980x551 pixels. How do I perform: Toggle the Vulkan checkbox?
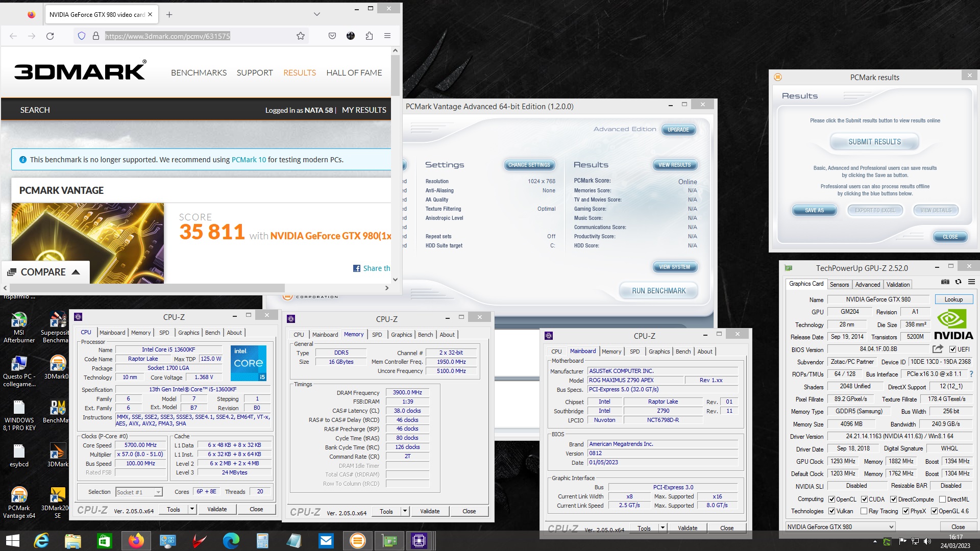[x=832, y=511]
